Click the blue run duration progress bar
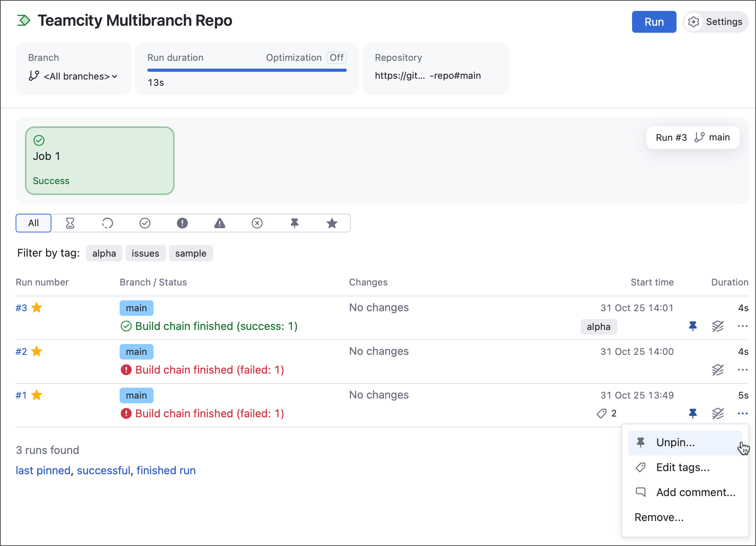This screenshot has height=546, width=756. pyautogui.click(x=247, y=70)
